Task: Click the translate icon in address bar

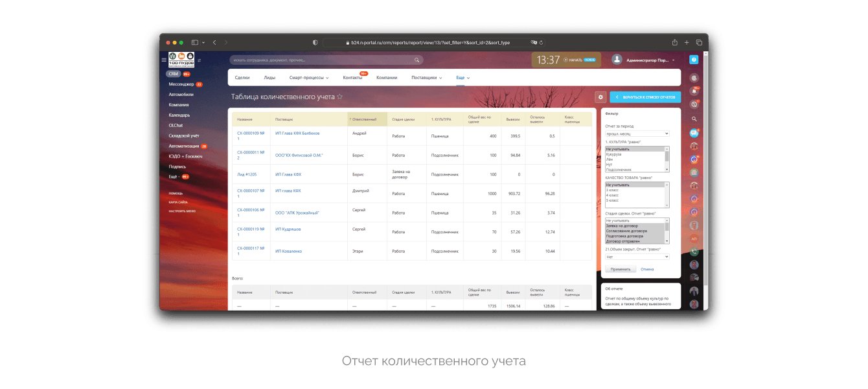Action: (533, 42)
